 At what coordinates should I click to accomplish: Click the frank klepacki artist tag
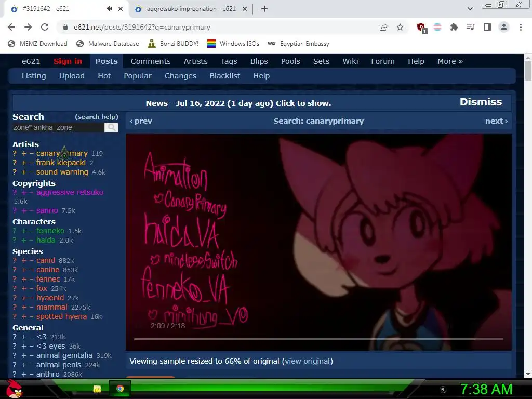(x=61, y=163)
